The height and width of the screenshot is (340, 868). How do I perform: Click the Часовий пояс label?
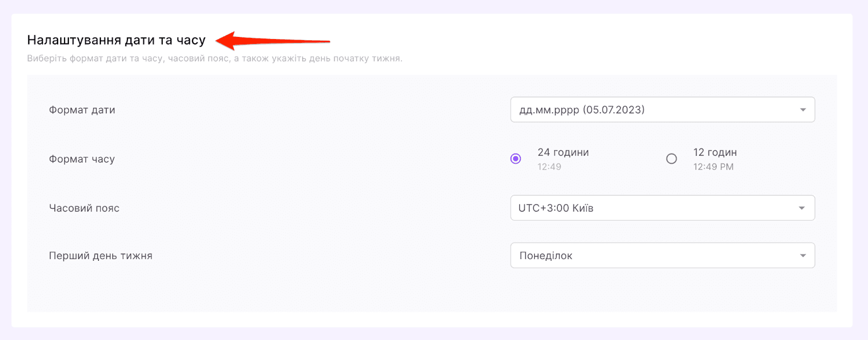pyautogui.click(x=84, y=208)
